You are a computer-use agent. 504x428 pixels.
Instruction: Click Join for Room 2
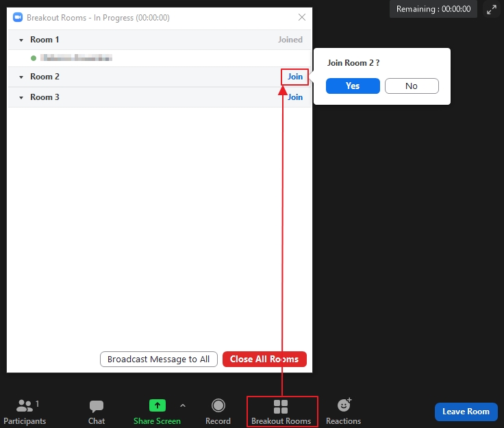pos(294,77)
